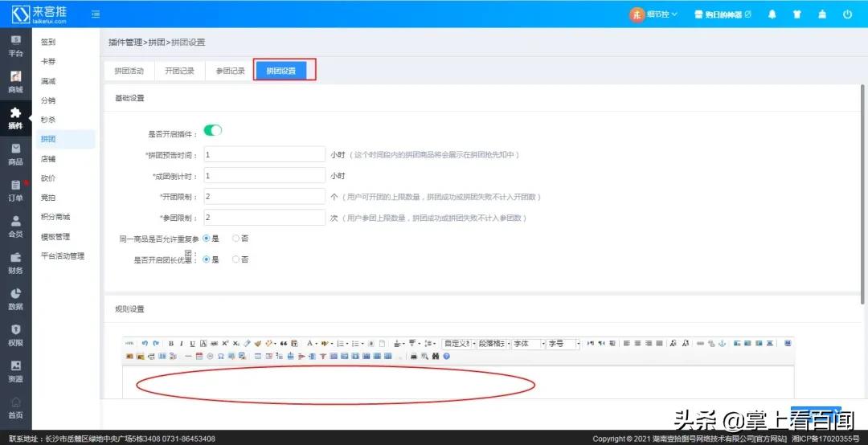
Task: Click the 拼团预告时间 input field
Action: coord(264,154)
